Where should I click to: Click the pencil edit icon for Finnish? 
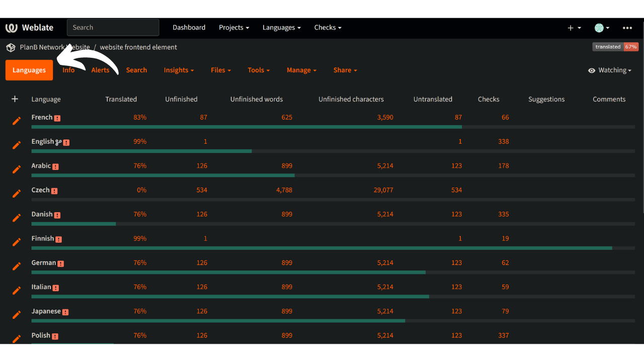pos(17,242)
